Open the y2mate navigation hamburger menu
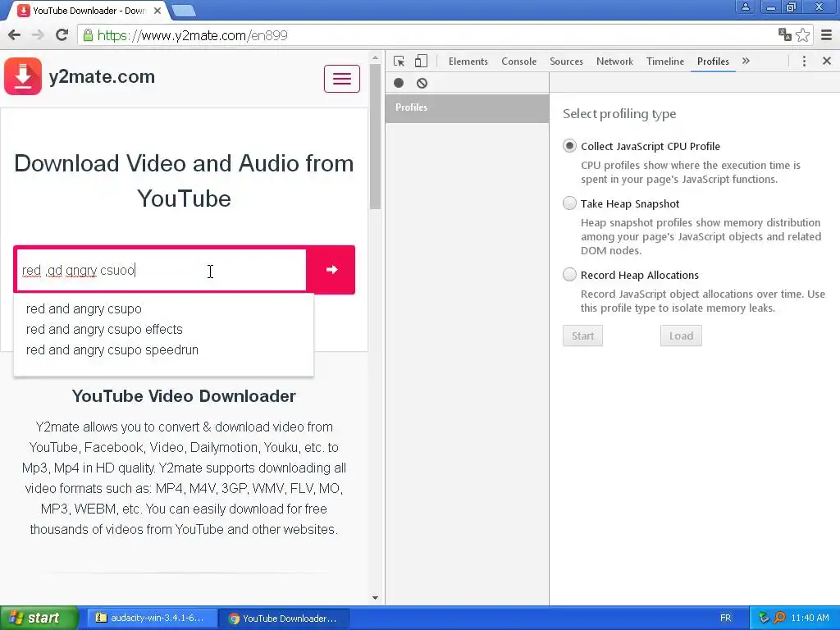This screenshot has width=840, height=630. (342, 79)
